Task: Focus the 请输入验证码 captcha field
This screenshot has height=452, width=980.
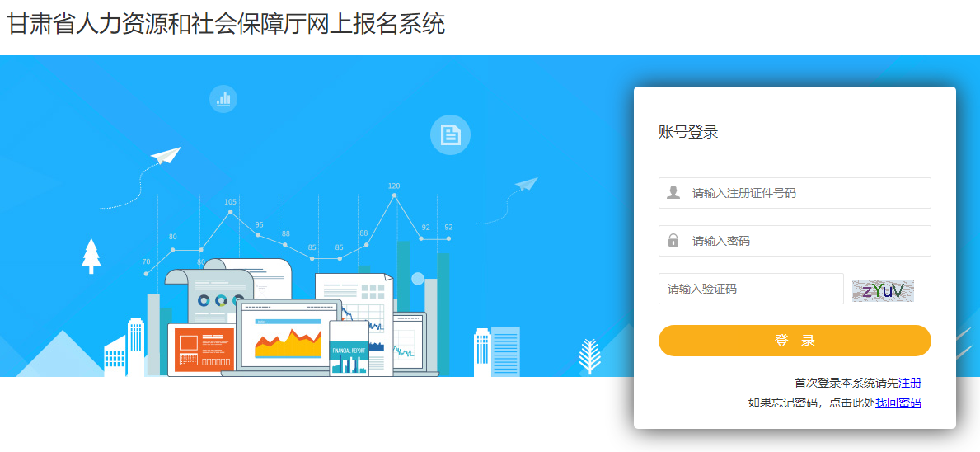Action: click(751, 289)
